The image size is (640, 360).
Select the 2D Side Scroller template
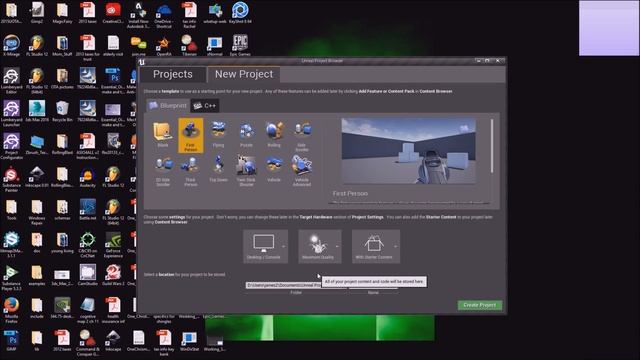point(162,171)
